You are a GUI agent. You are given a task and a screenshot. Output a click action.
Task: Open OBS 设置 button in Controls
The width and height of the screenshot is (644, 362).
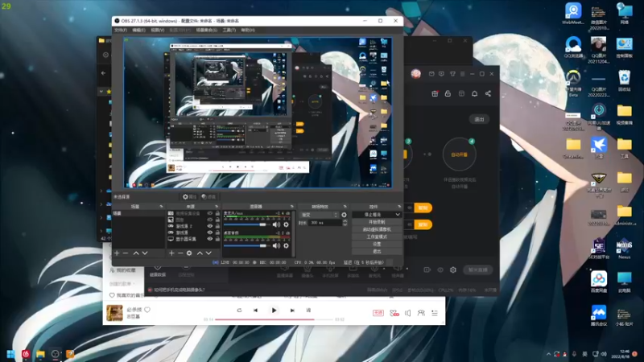tap(377, 244)
